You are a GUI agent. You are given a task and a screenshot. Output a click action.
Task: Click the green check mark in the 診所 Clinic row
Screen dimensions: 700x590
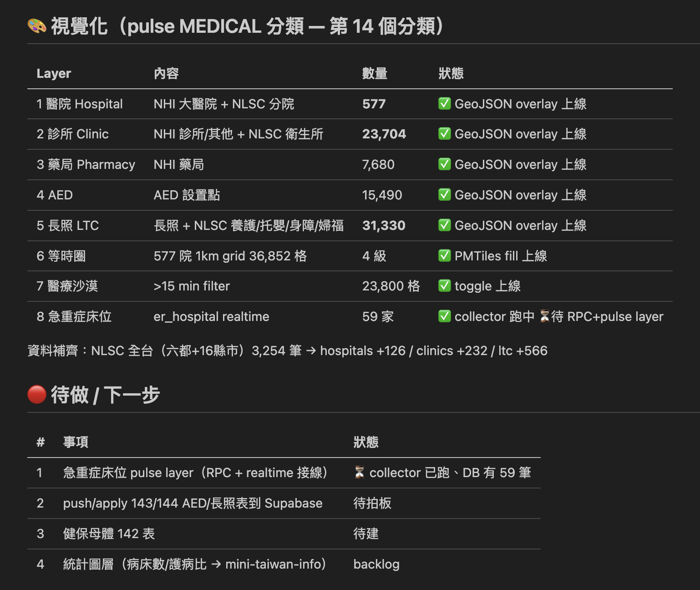pyautogui.click(x=444, y=133)
